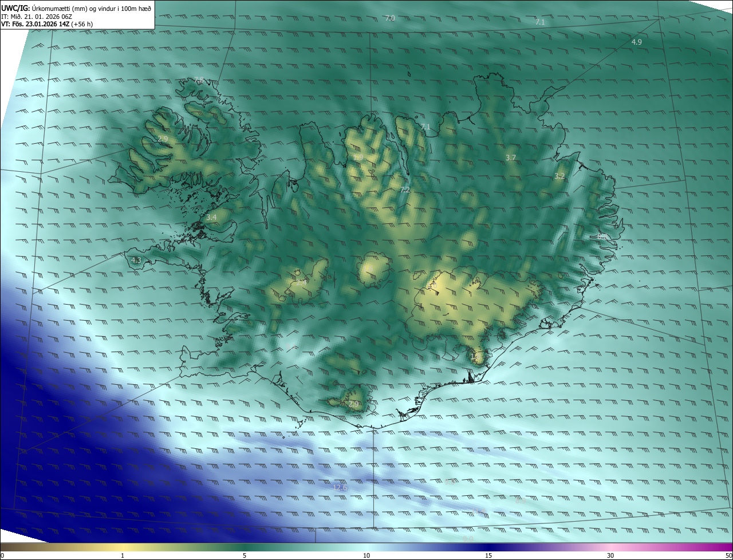
Task: Select the valid time "VT: Fös. 23.01.2026 14Z (+56 h)"
Action: 47,25
